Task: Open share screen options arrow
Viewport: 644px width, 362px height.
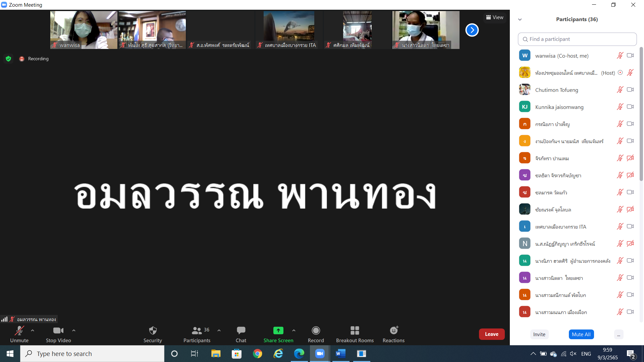Action: 294,330
